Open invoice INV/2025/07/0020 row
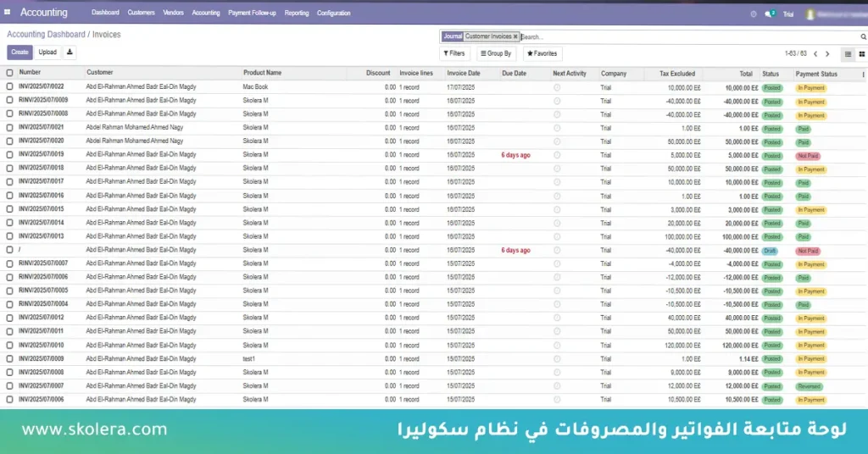Image resolution: width=868 pixels, height=454 pixels. tap(434, 141)
